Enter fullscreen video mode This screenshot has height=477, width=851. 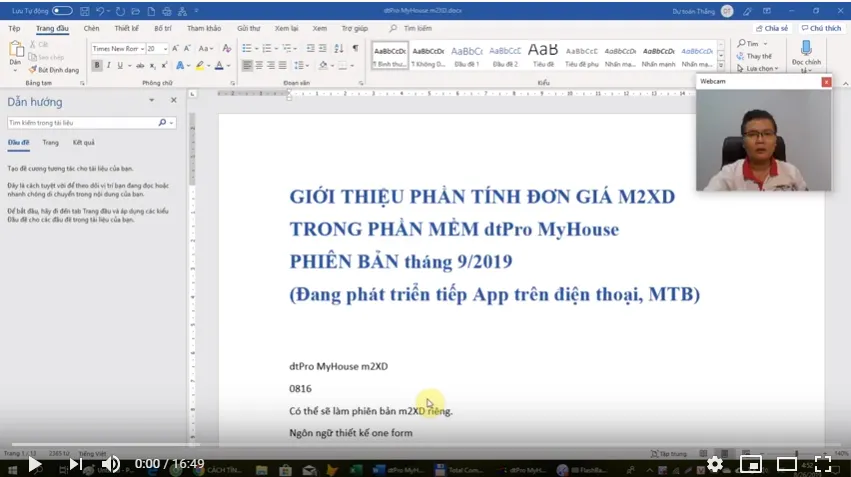click(x=822, y=463)
